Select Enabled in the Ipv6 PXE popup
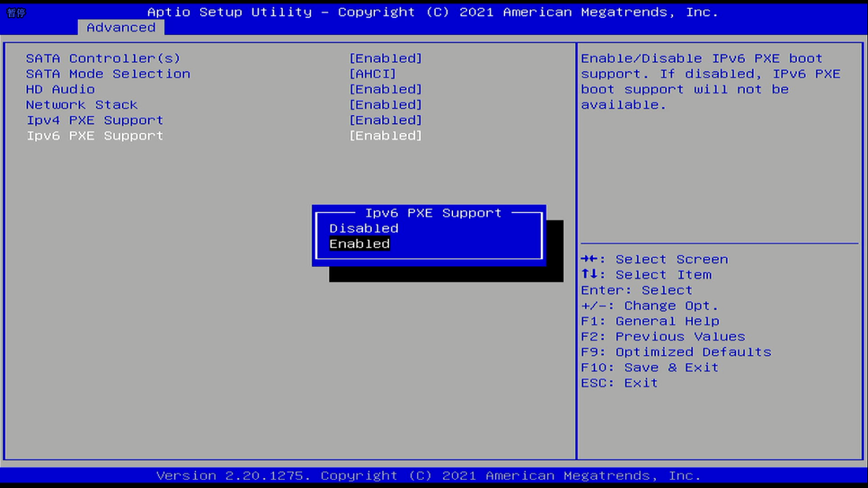 tap(359, 244)
